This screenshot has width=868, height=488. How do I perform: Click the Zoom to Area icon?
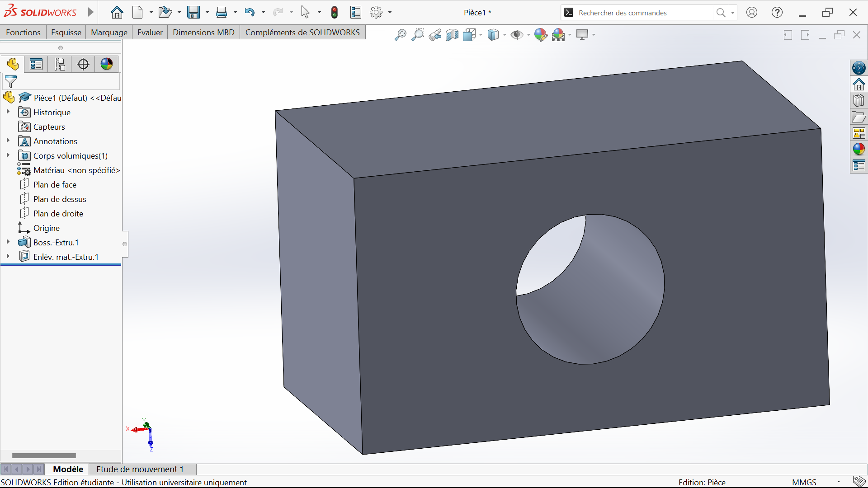click(x=418, y=35)
